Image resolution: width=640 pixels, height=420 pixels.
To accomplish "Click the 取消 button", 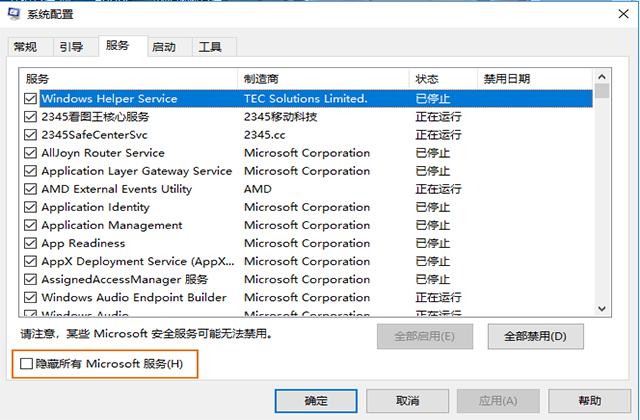I will tap(407, 400).
